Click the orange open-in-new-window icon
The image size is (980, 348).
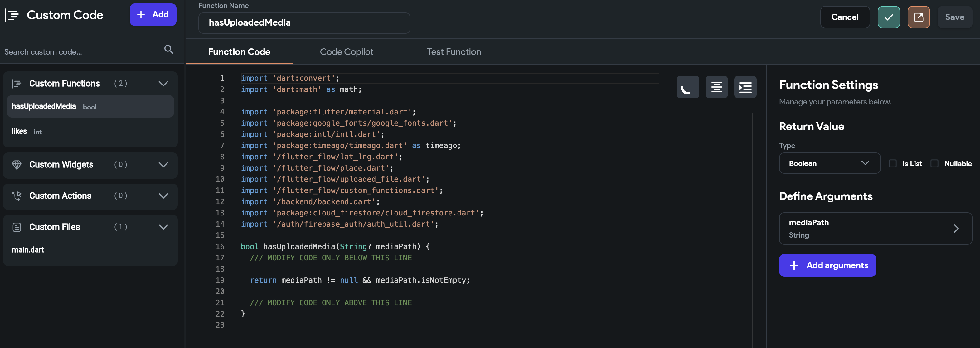[918, 17]
